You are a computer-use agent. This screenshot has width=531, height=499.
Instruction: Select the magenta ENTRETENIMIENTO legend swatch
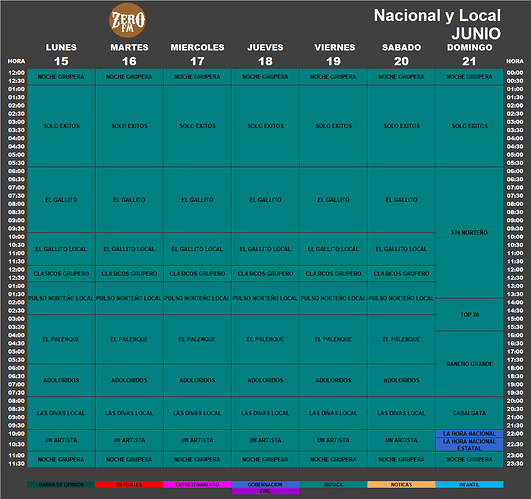pos(197,484)
